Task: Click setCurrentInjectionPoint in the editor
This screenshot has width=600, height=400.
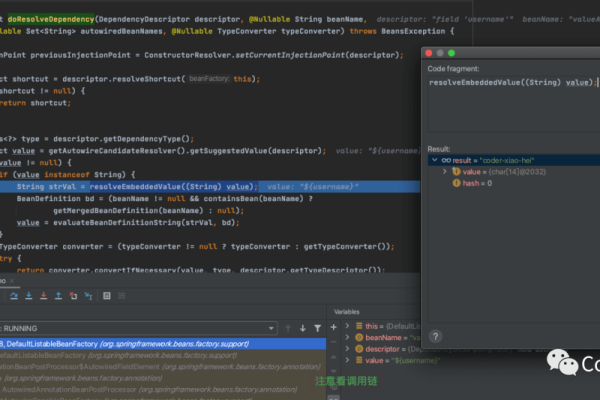Action: point(290,55)
